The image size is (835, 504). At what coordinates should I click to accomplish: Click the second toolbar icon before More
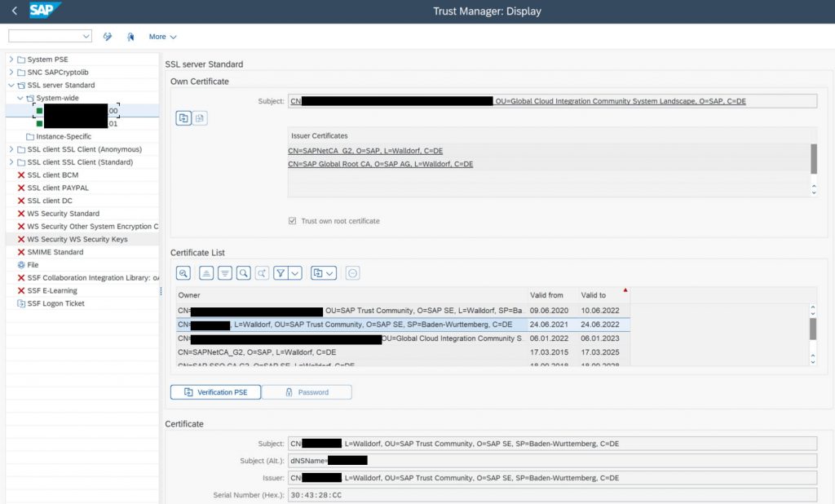pos(130,37)
